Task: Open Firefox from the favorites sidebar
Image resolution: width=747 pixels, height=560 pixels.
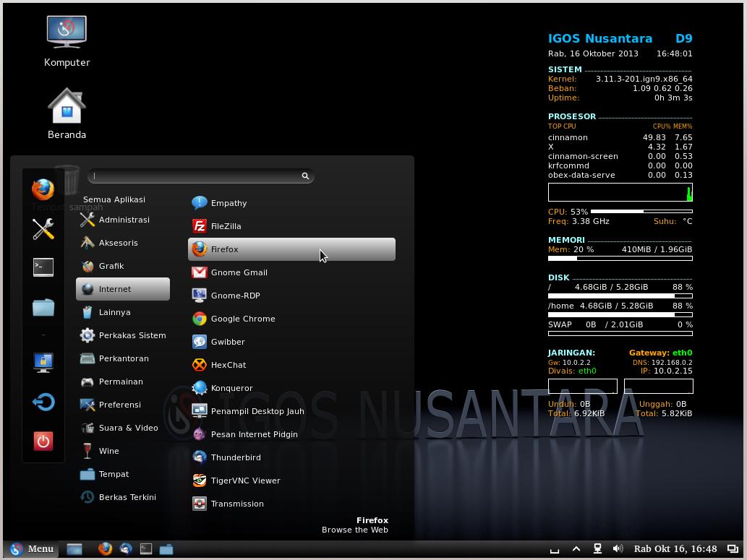Action: click(43, 189)
